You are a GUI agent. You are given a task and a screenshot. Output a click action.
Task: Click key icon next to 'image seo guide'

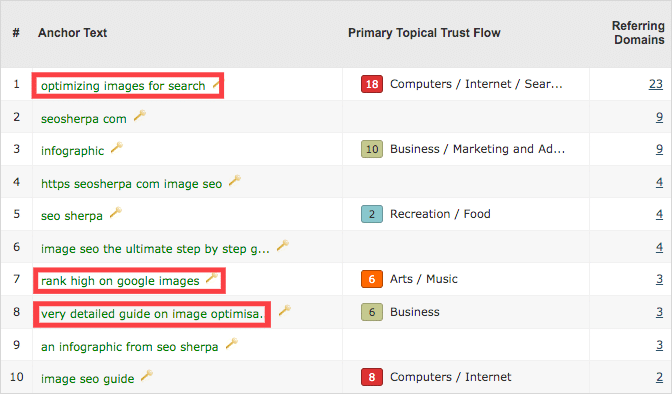pos(147,376)
